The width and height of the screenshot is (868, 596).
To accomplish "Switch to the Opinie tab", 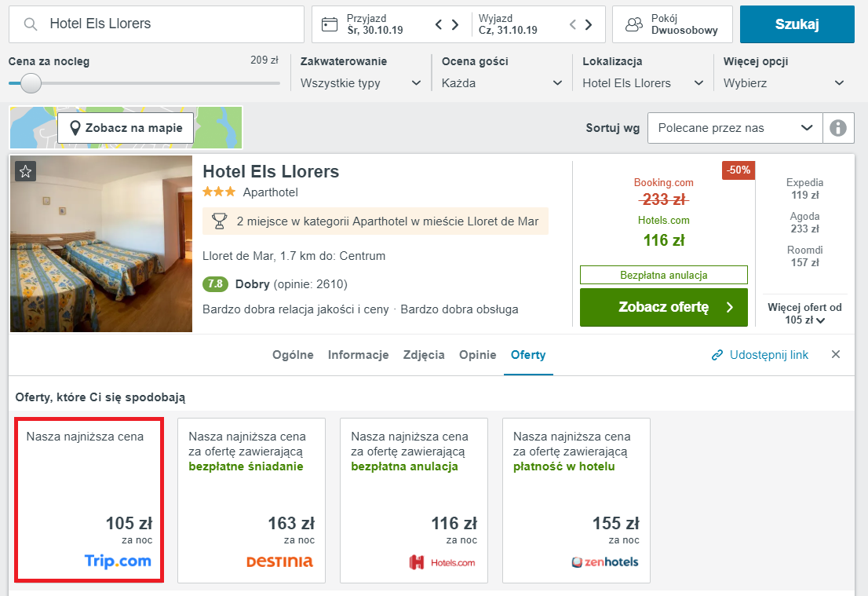I will [x=478, y=355].
